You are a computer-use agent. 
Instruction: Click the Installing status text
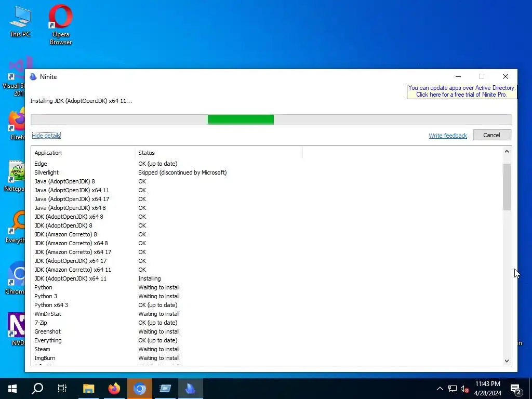point(149,278)
